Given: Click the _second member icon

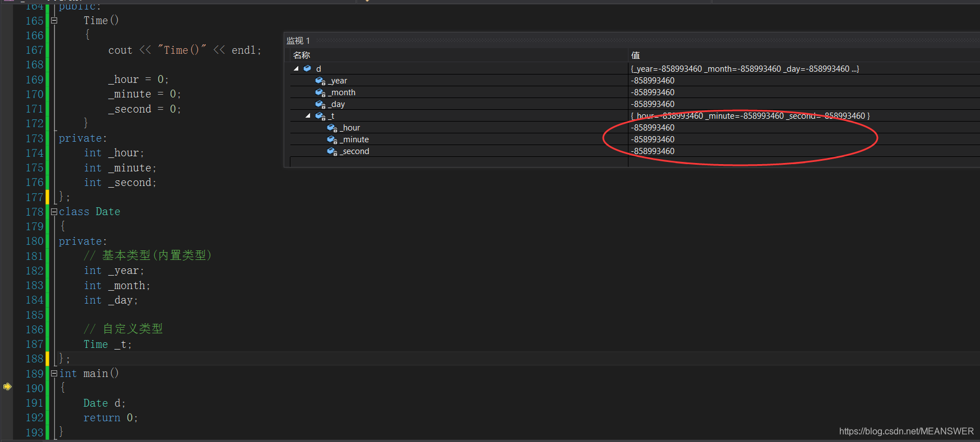Looking at the screenshot, I should pyautogui.click(x=332, y=151).
